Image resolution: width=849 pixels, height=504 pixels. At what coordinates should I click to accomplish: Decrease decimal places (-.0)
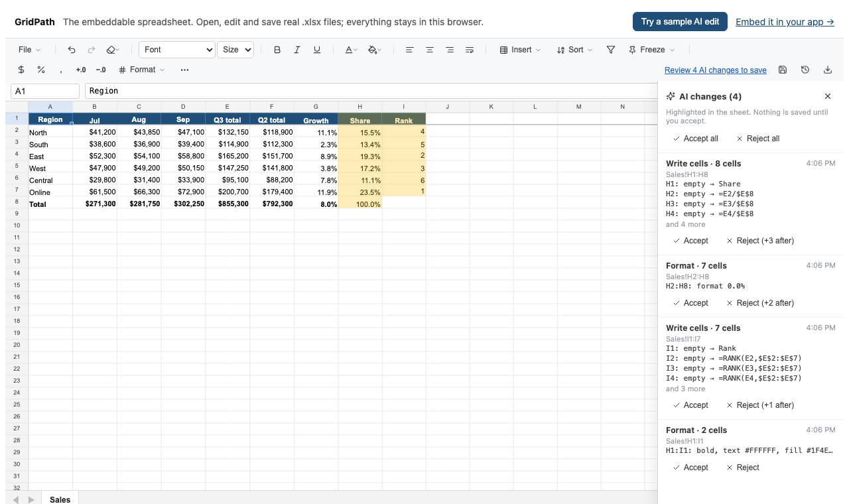[101, 70]
